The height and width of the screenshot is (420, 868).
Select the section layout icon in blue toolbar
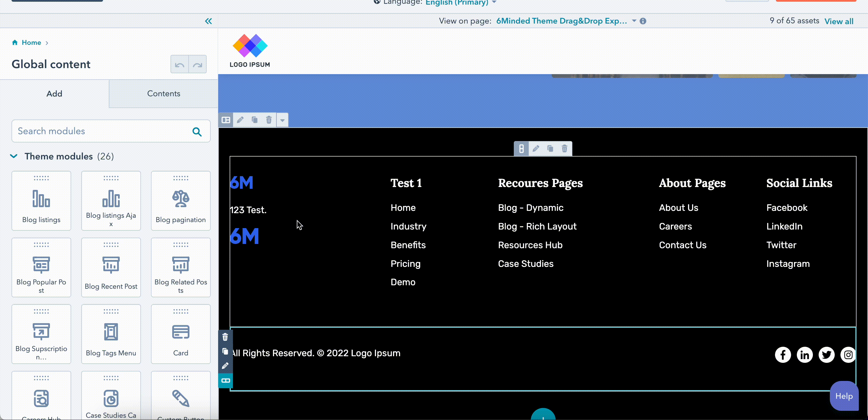(226, 120)
